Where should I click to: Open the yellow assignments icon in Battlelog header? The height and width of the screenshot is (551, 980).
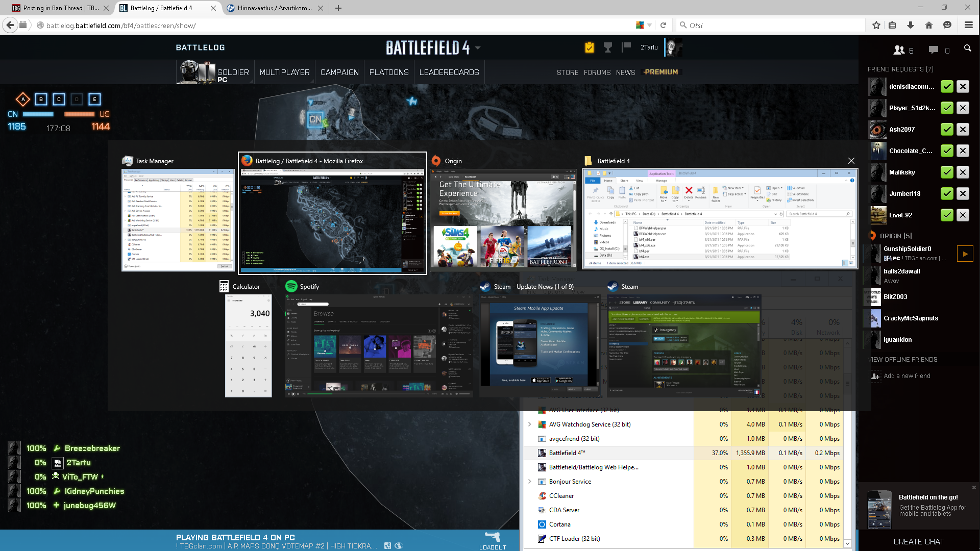[590, 47]
